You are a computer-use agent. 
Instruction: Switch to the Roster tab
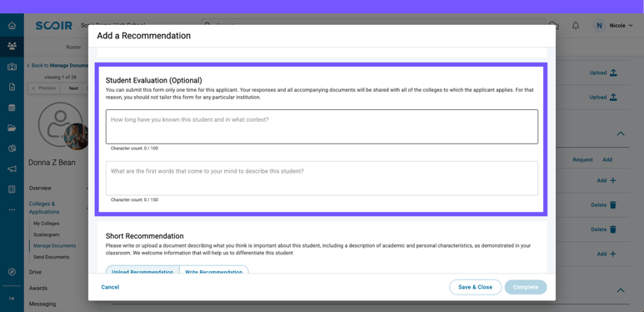73,48
